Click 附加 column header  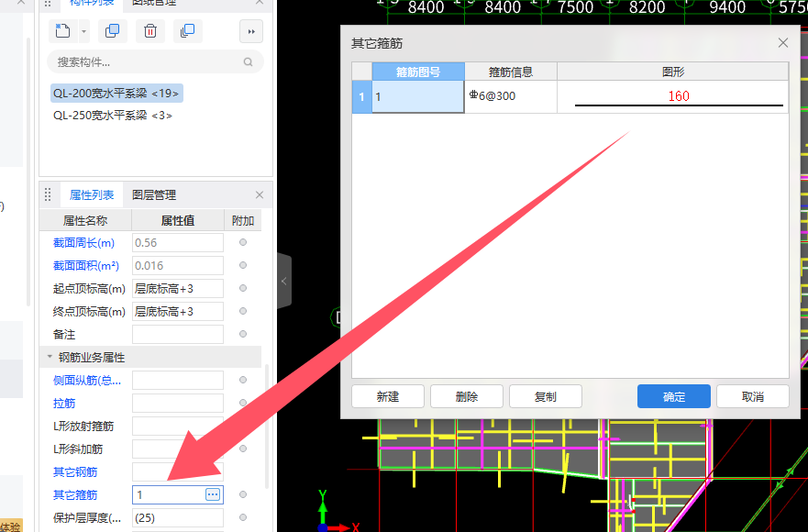(243, 221)
